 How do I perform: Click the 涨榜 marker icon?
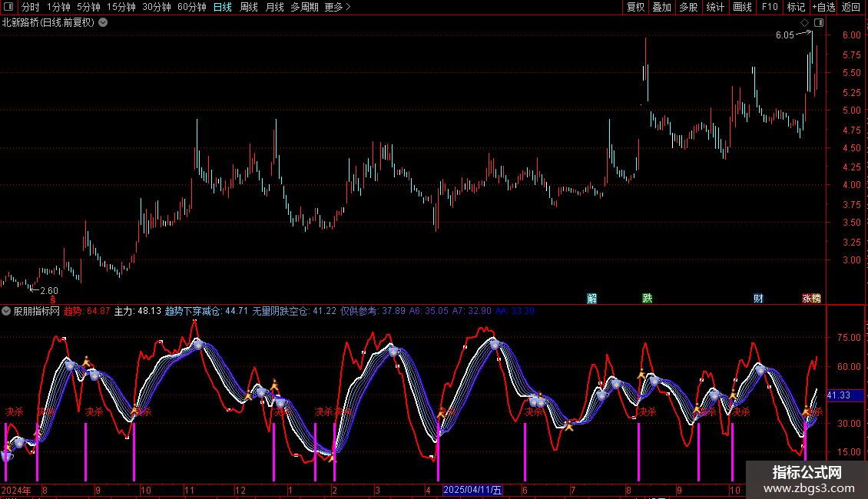pos(811,299)
